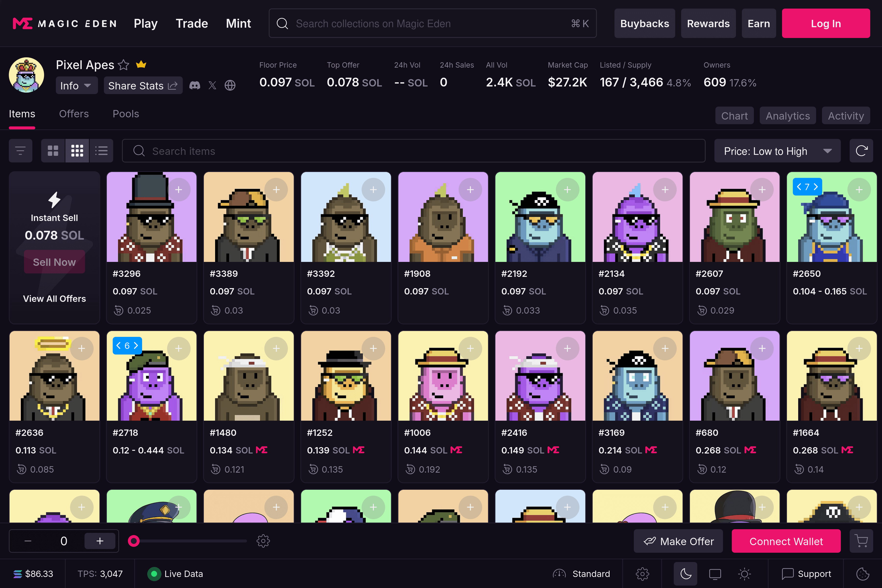Add ape #3296 to cart via plus icon

point(179,189)
